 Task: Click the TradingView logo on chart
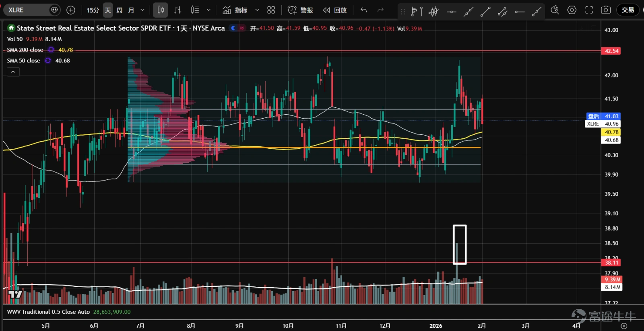coord(15,294)
